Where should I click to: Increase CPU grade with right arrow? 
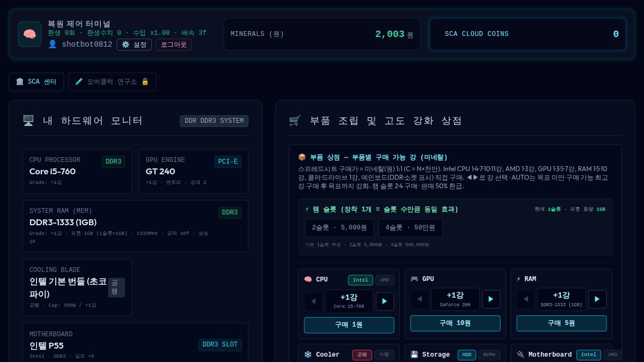(x=385, y=301)
